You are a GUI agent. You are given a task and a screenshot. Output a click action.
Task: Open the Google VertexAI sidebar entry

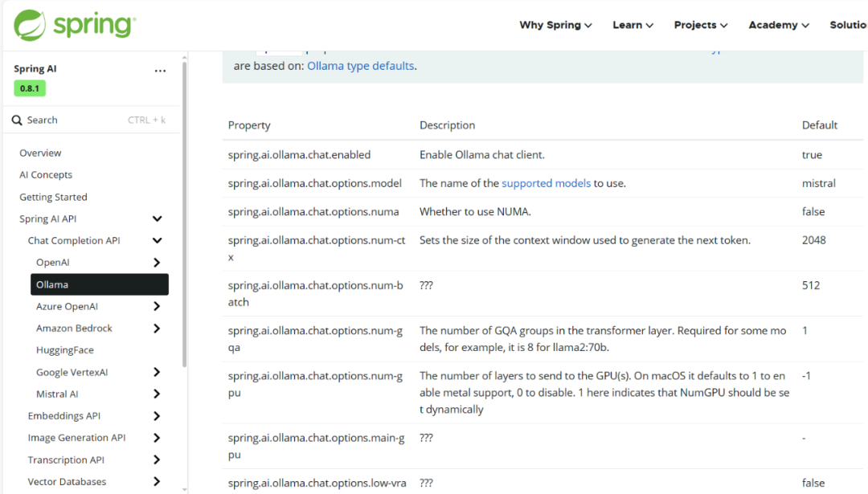[x=72, y=372]
